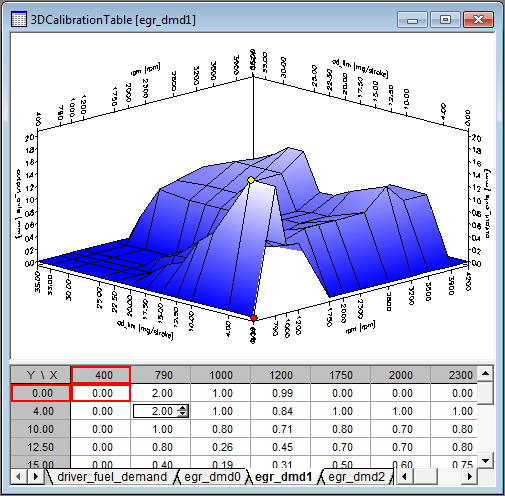Click the vertical scrollbar thumb in the table
This screenshot has height=496, width=505.
[x=485, y=393]
